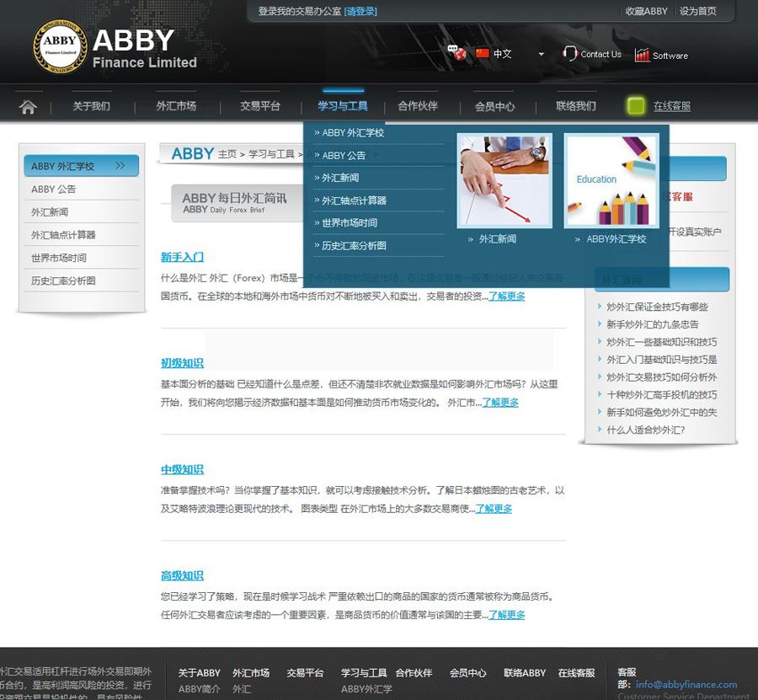Click the 请登录 login link
This screenshot has height=700, width=758.
[x=360, y=12]
